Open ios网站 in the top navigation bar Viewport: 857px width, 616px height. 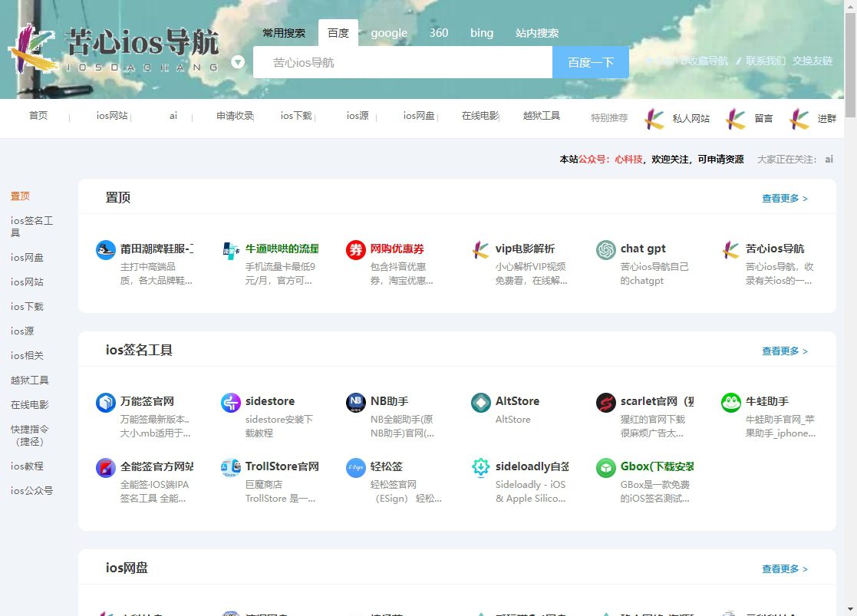click(x=112, y=115)
